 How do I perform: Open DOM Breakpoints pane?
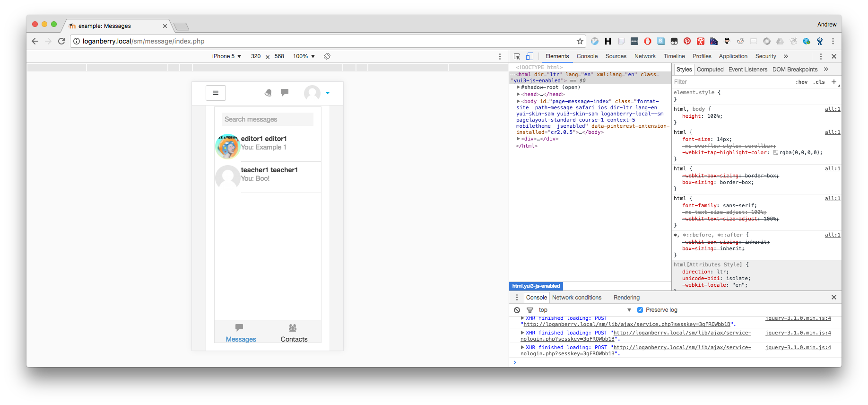click(x=795, y=70)
